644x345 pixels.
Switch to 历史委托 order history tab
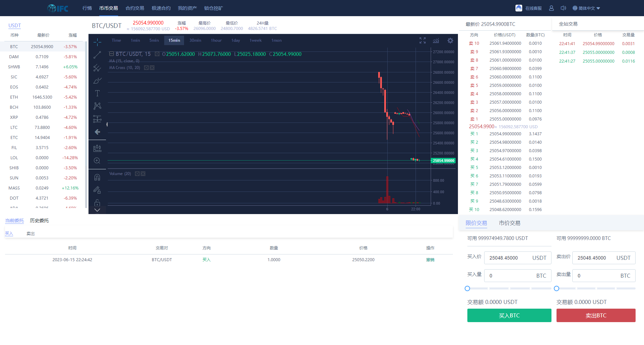pyautogui.click(x=39, y=220)
